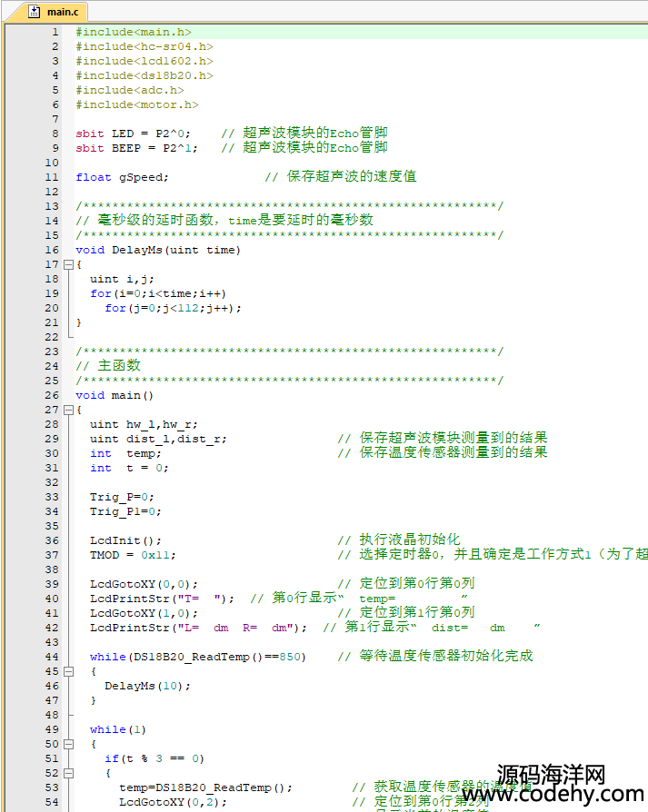Screen dimensions: 648x812
Task: Collapse the while(1) fold at line 50
Action: [68, 744]
